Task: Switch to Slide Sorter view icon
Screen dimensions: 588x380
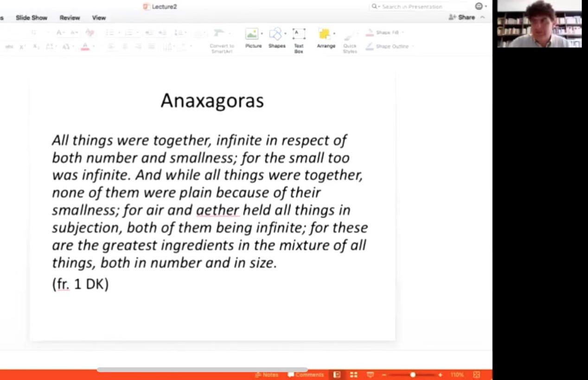Action: pyautogui.click(x=353, y=375)
